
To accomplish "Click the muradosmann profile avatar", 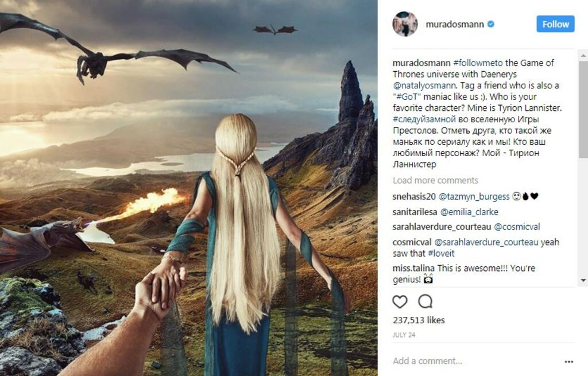I will click(405, 24).
